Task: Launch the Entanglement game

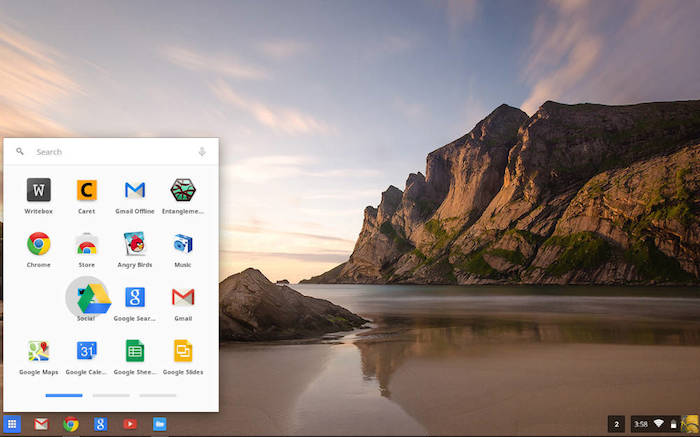Action: [x=183, y=190]
